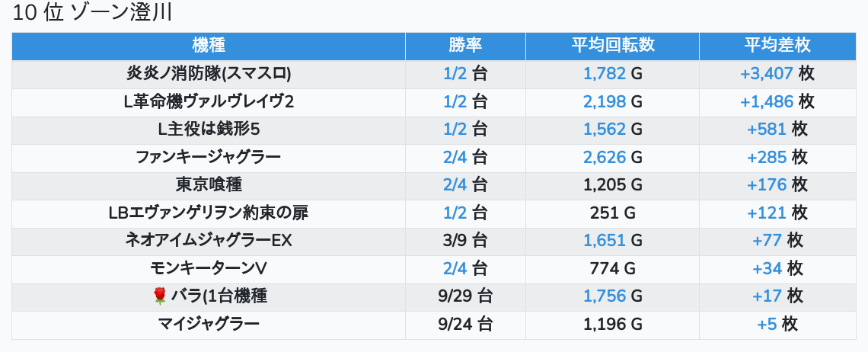Screen dimensions: 868x352
Task: Select the 東京喰種 machine name
Action: tap(209, 185)
